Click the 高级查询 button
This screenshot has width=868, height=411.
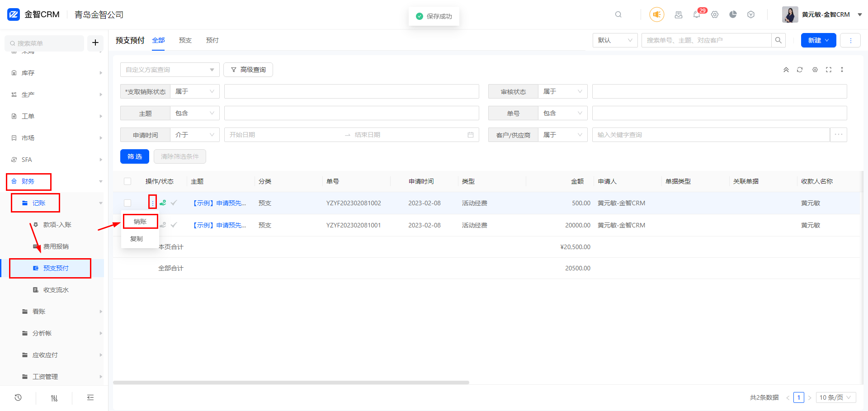click(248, 70)
